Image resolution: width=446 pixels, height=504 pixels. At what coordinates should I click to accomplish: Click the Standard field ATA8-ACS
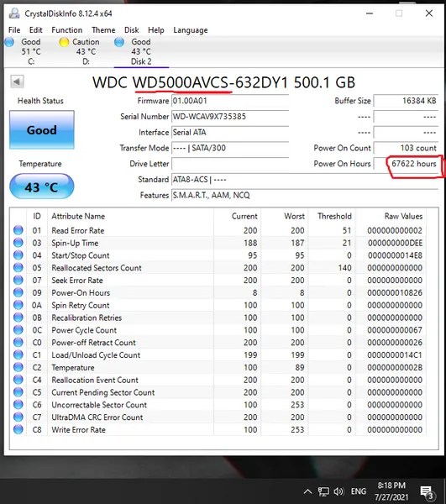click(x=305, y=180)
